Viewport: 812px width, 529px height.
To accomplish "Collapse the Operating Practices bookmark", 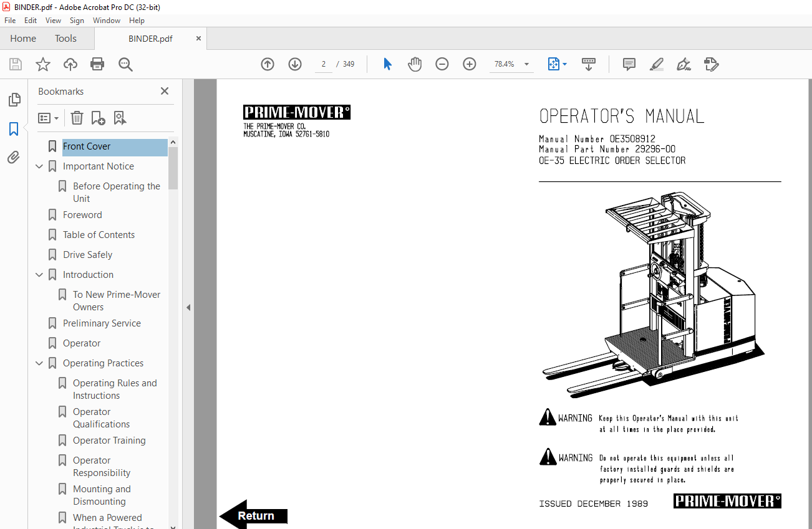I will click(x=39, y=363).
